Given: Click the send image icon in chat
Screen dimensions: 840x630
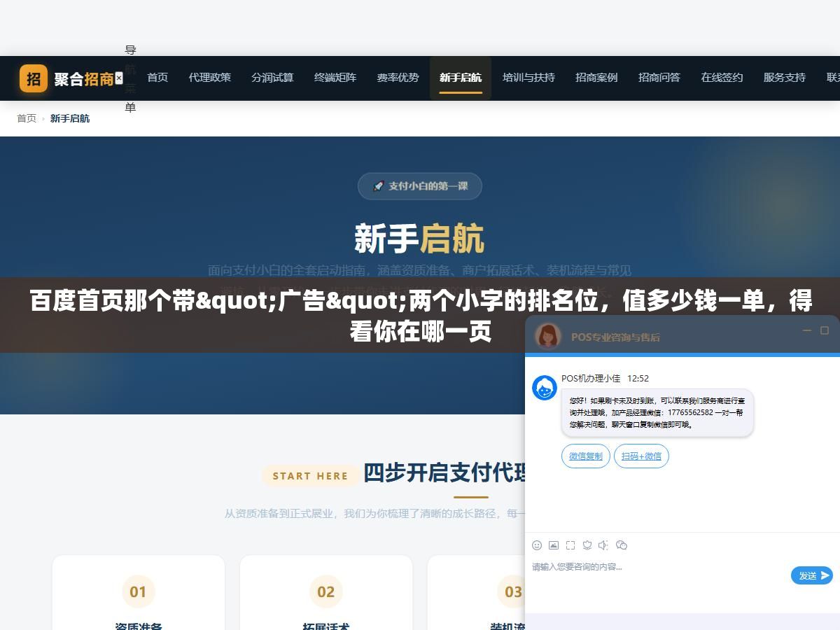Looking at the screenshot, I should pos(554,545).
